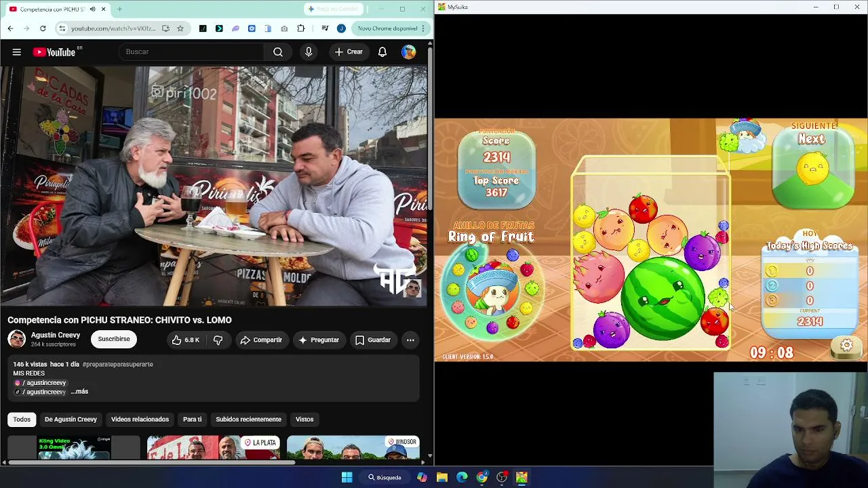Open MySuika game settings gear
The image size is (868, 488).
tap(846, 346)
